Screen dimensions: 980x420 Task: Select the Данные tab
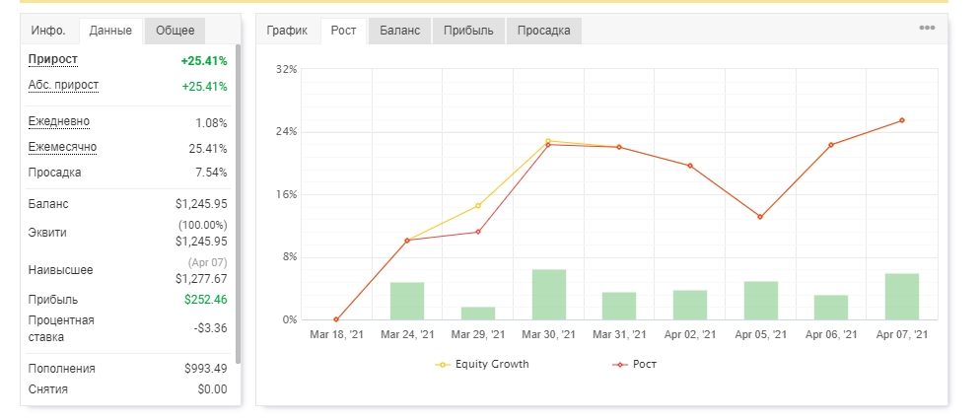[110, 31]
